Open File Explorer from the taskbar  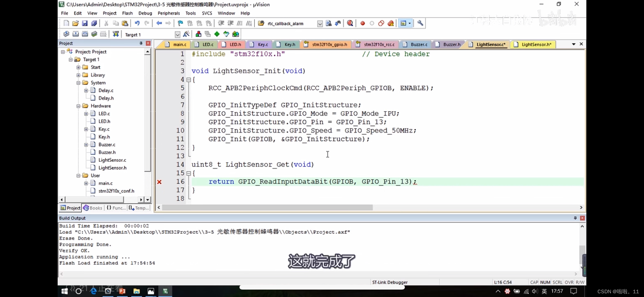(x=137, y=291)
